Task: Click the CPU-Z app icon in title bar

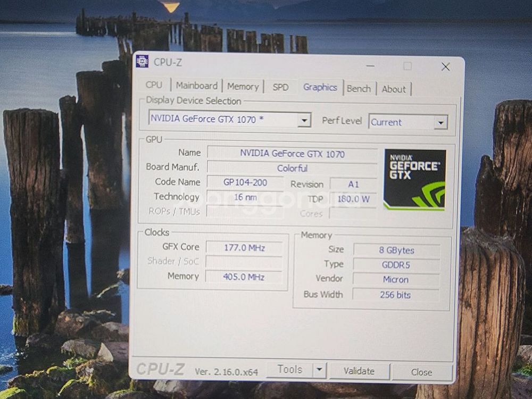Action: point(142,61)
